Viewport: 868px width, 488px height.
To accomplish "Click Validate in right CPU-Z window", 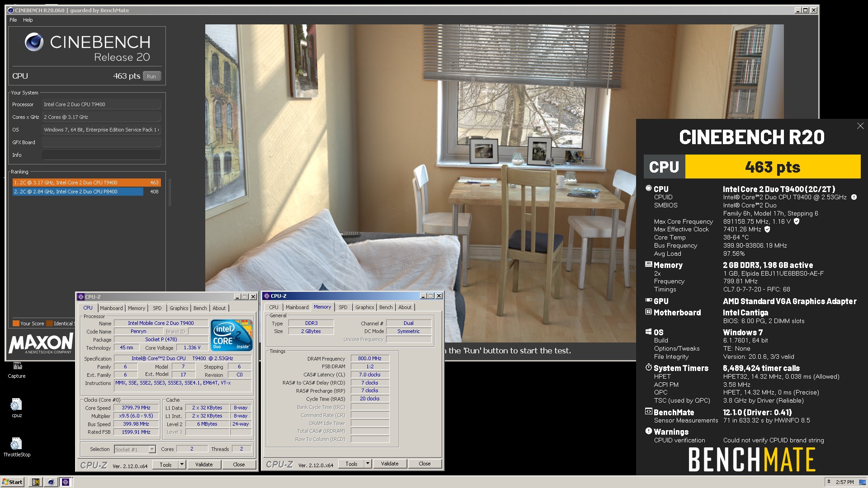I will (x=390, y=464).
